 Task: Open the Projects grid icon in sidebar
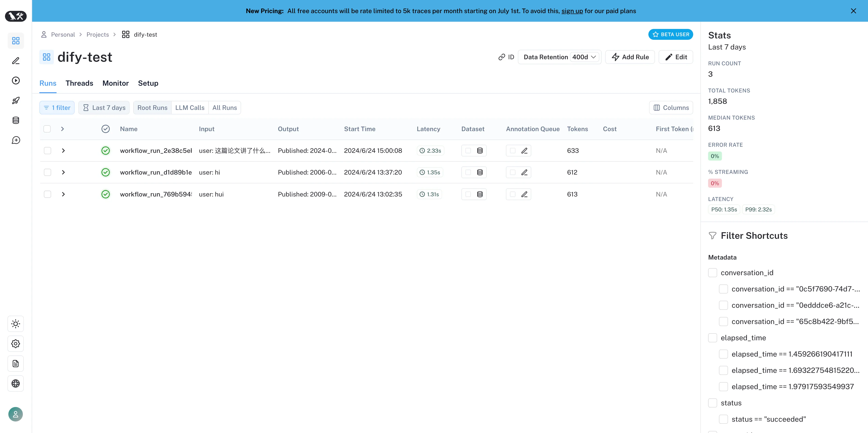click(16, 41)
